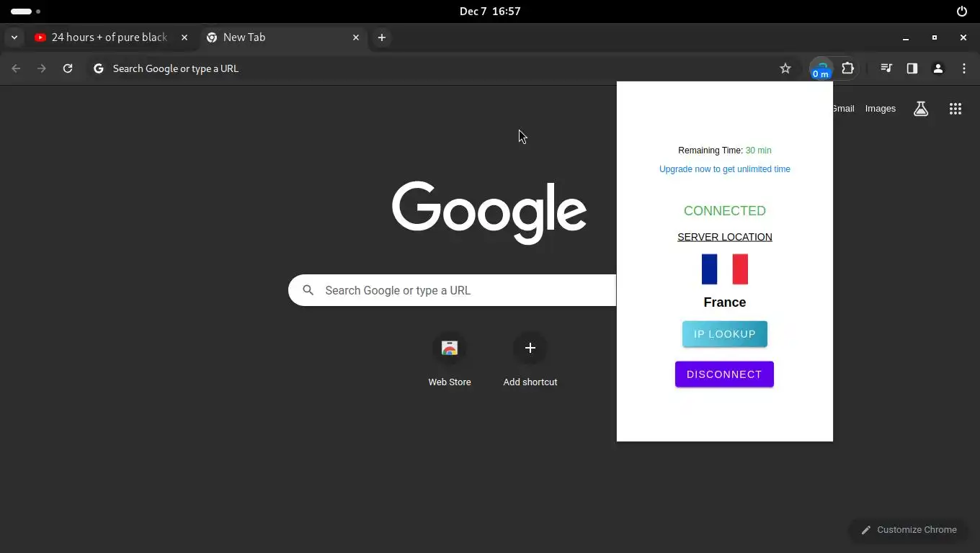
Task: Open the Chrome profile icon
Action: 938,68
